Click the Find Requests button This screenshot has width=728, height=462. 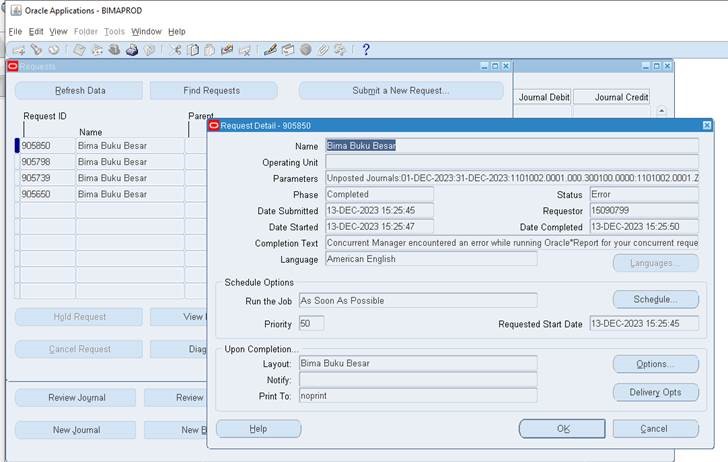(x=213, y=91)
